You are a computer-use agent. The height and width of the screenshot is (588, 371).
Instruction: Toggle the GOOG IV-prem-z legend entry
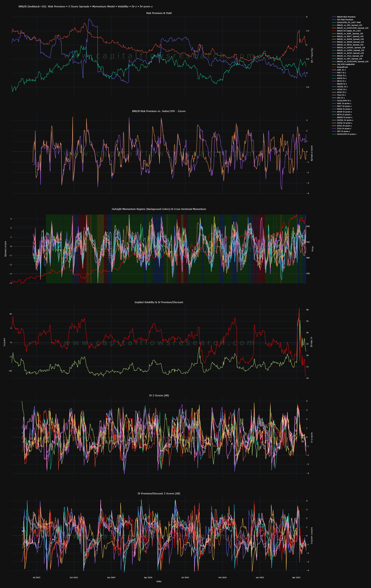click(x=342, y=123)
